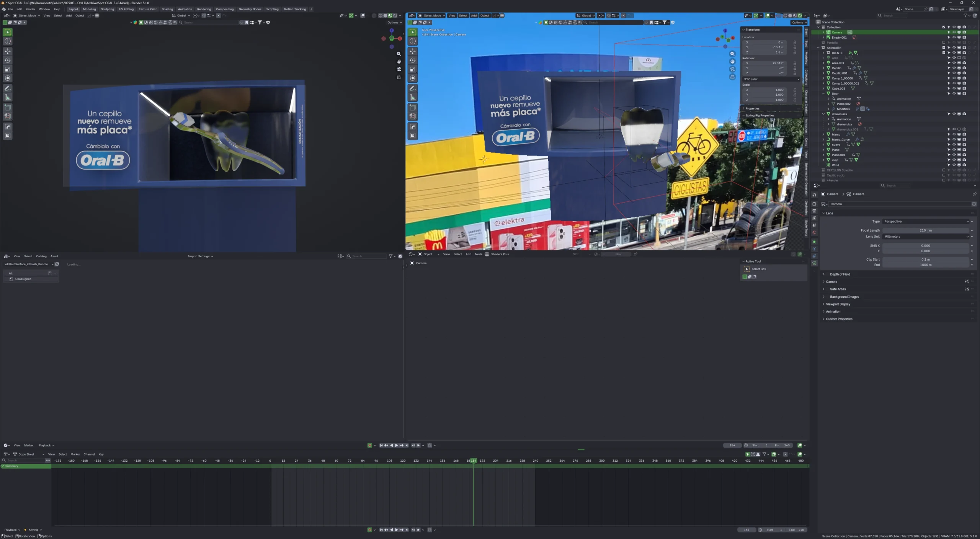The height and width of the screenshot is (539, 980).
Task: Select the Rotate tool in the left viewport toolbar
Action: [8, 60]
